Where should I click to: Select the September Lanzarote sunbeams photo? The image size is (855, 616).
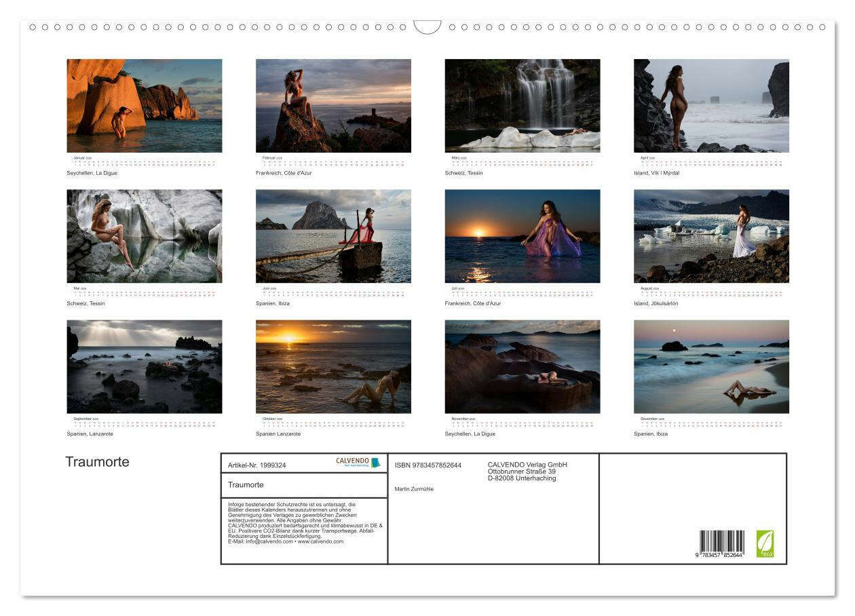[144, 366]
